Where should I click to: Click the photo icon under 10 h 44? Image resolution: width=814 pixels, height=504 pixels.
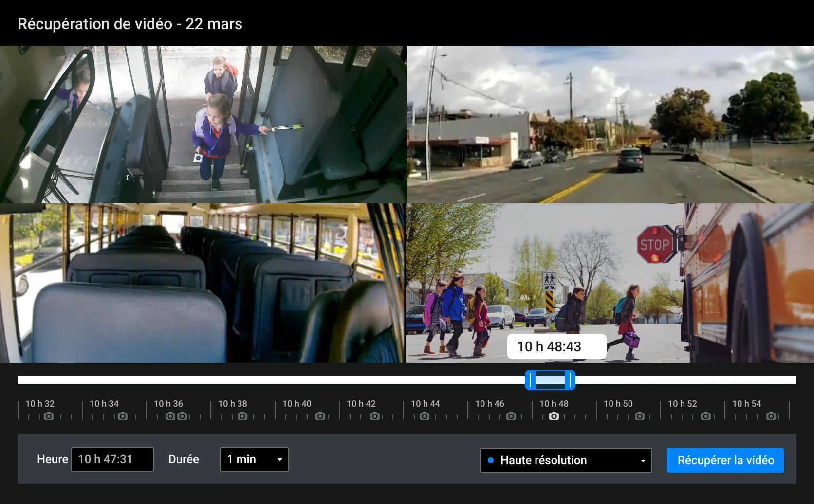(x=424, y=416)
